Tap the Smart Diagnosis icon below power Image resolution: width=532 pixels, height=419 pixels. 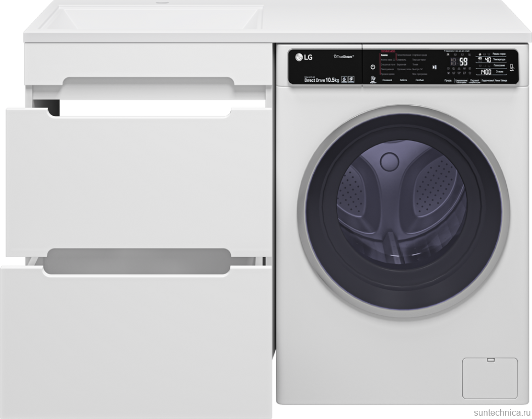pyautogui.click(x=372, y=80)
